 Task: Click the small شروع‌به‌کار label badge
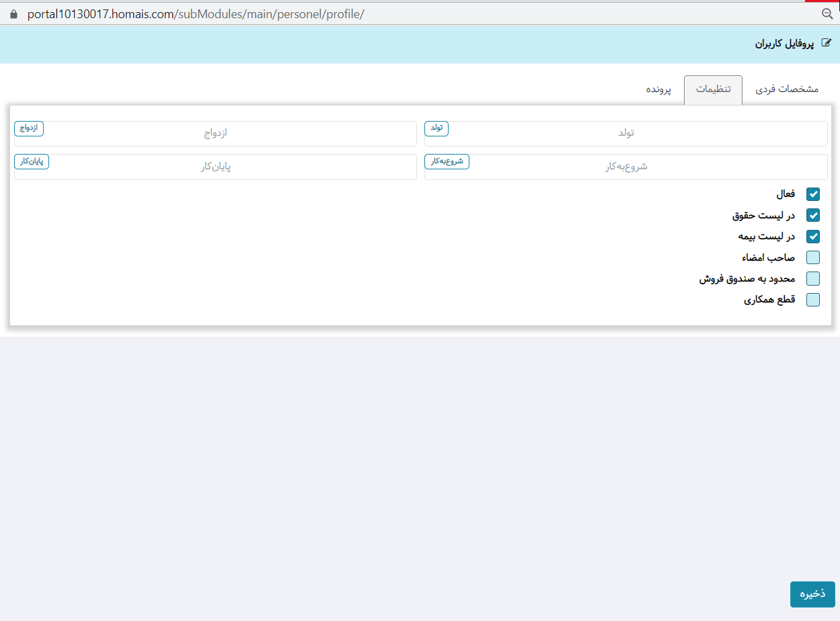point(447,161)
